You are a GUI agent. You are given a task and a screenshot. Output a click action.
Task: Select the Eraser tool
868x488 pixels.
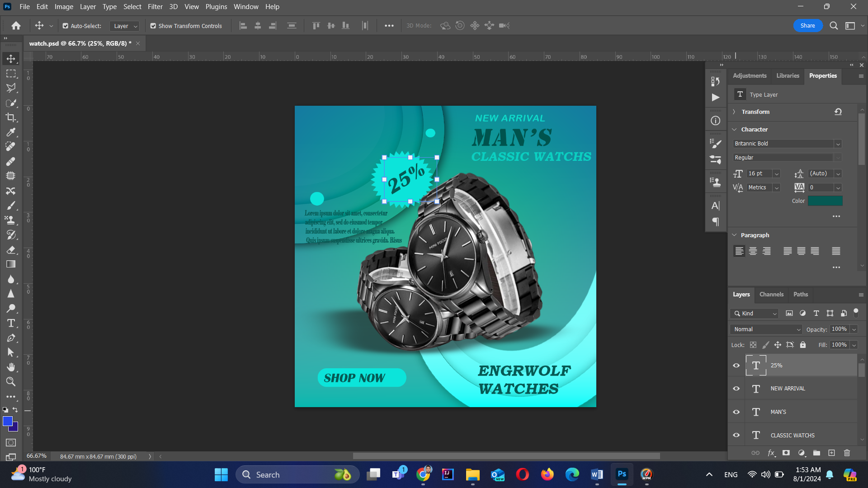[11, 250]
